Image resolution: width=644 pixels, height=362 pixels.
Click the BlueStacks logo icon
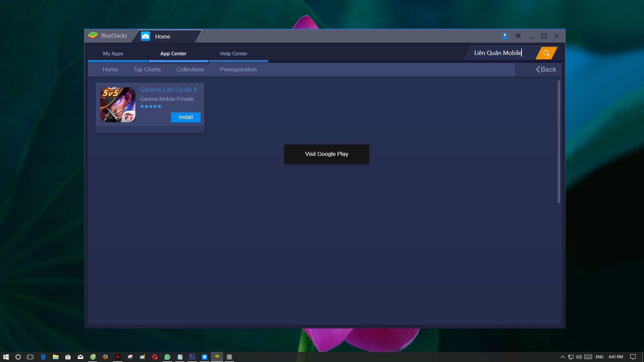click(x=93, y=36)
